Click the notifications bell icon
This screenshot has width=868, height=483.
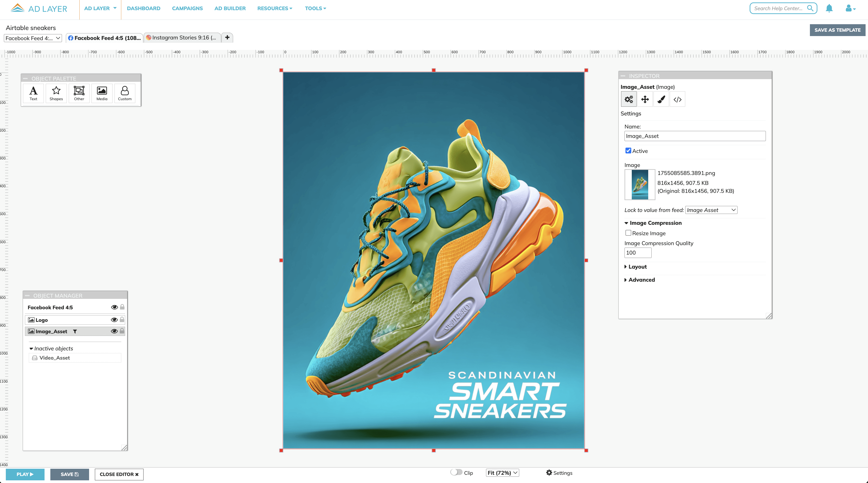click(829, 8)
